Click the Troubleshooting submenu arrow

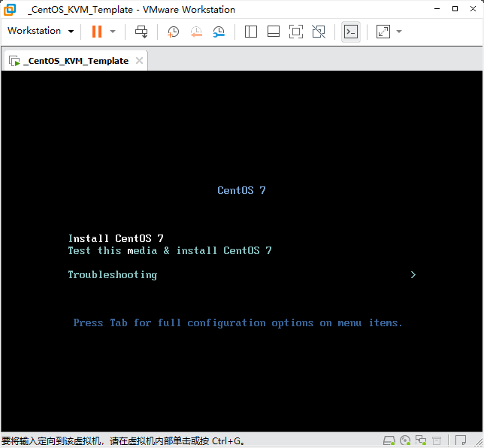coord(413,275)
